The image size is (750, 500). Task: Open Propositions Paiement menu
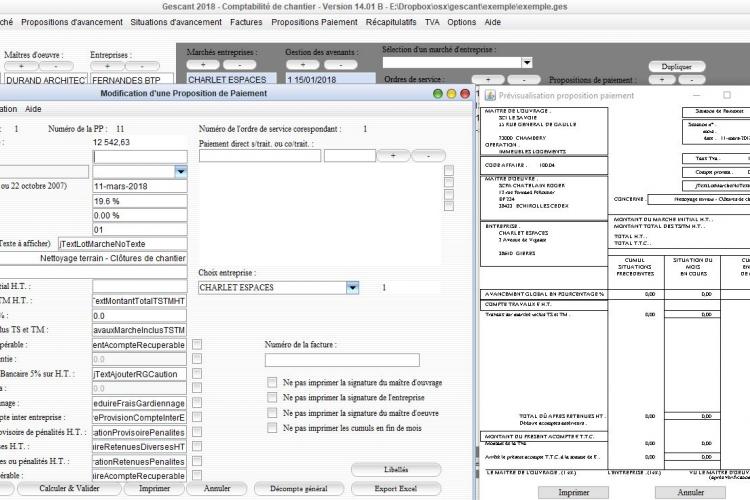pos(314,22)
